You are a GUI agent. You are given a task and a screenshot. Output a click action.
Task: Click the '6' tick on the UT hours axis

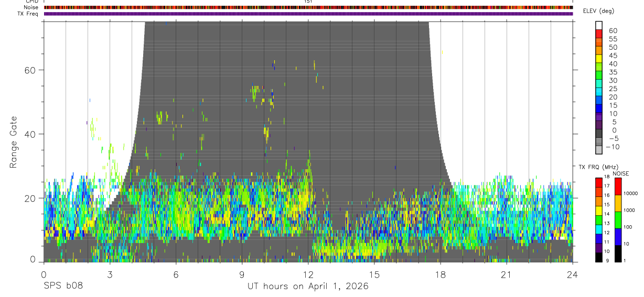pos(176,274)
